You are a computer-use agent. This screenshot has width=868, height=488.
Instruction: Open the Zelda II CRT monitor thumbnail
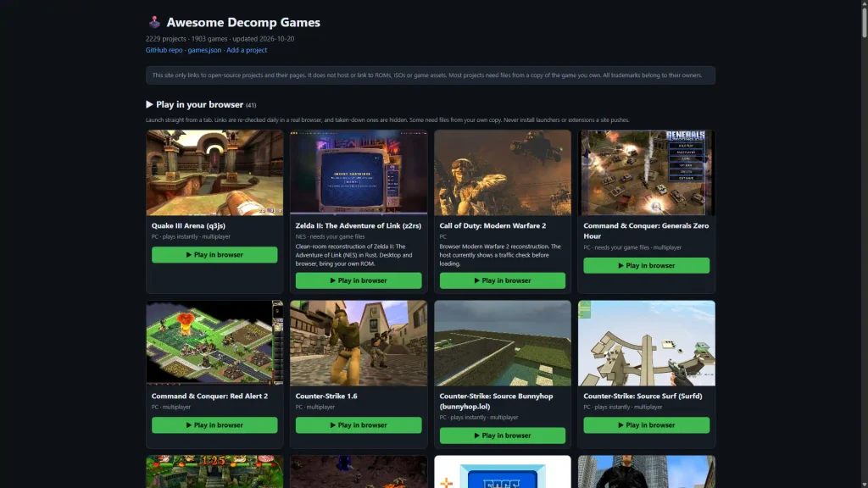point(359,173)
